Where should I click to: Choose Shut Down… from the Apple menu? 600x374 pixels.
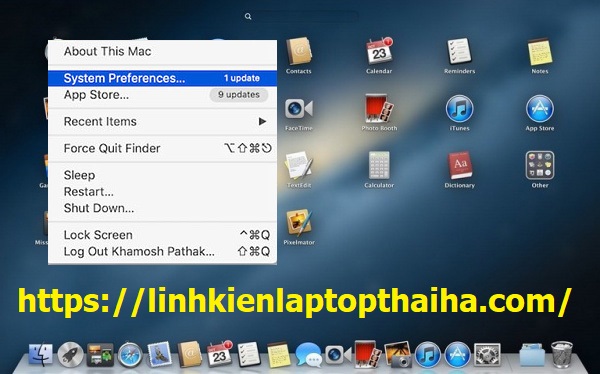point(162,208)
